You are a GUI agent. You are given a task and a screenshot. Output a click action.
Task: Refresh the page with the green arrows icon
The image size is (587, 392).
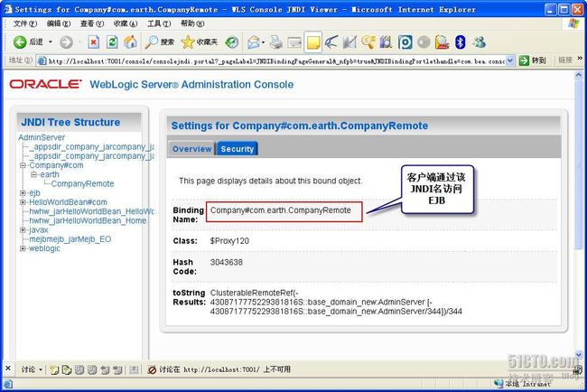(112, 42)
